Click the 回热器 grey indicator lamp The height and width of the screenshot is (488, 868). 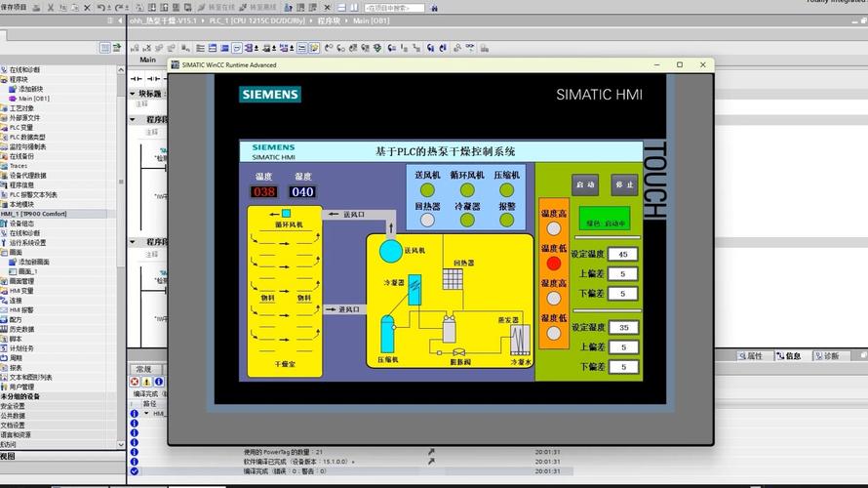pos(427,220)
